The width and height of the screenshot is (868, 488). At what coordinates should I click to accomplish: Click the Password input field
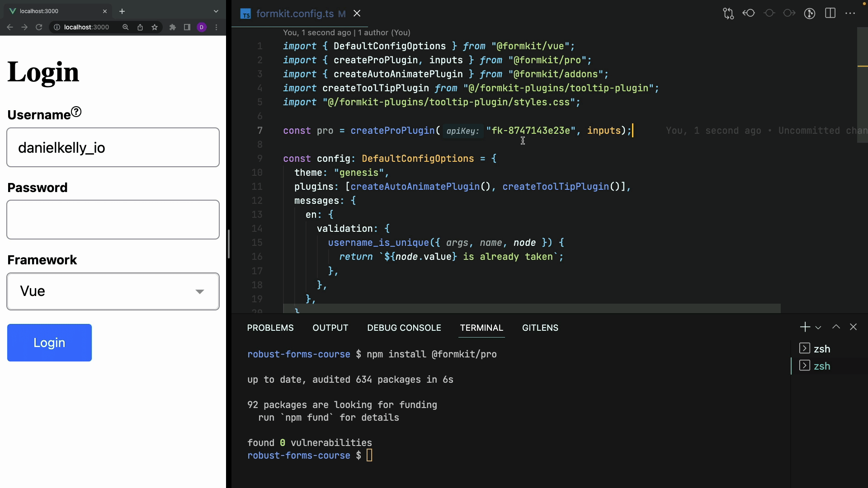pyautogui.click(x=113, y=220)
